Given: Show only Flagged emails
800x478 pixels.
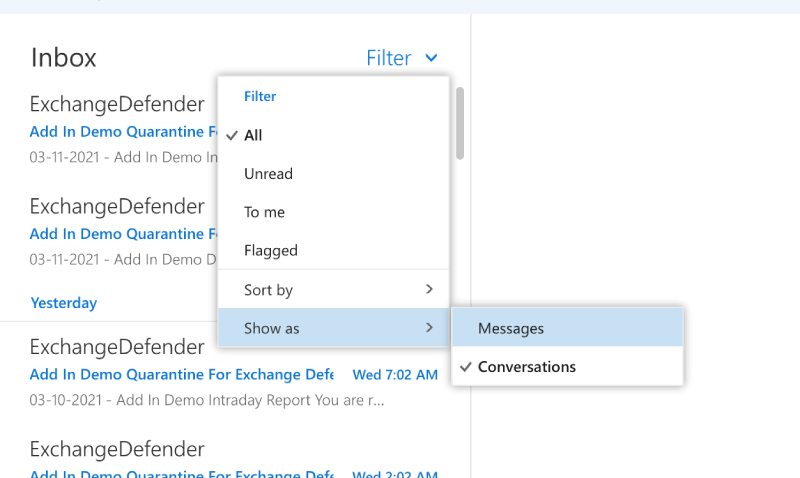Looking at the screenshot, I should point(270,251).
